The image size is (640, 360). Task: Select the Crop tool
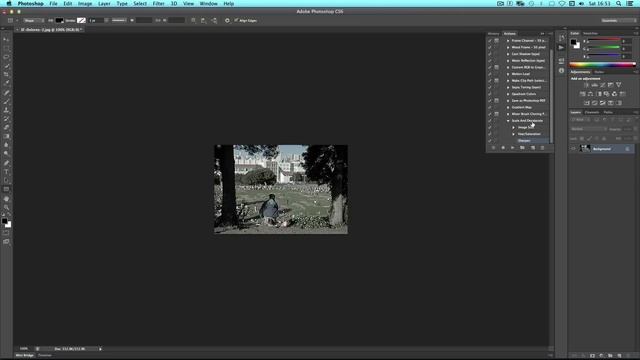[6, 74]
